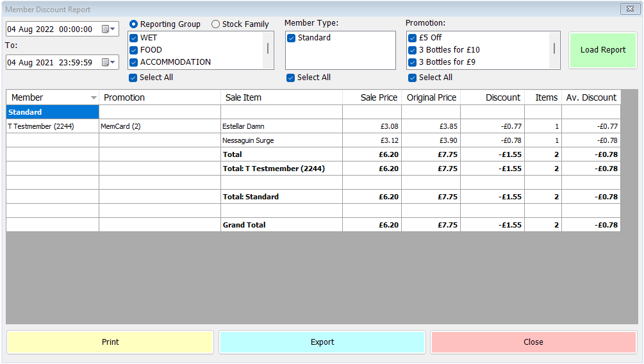Select the Nessaguin Surge sale item
Viewport: 644px width, 364px height.
(x=281, y=140)
